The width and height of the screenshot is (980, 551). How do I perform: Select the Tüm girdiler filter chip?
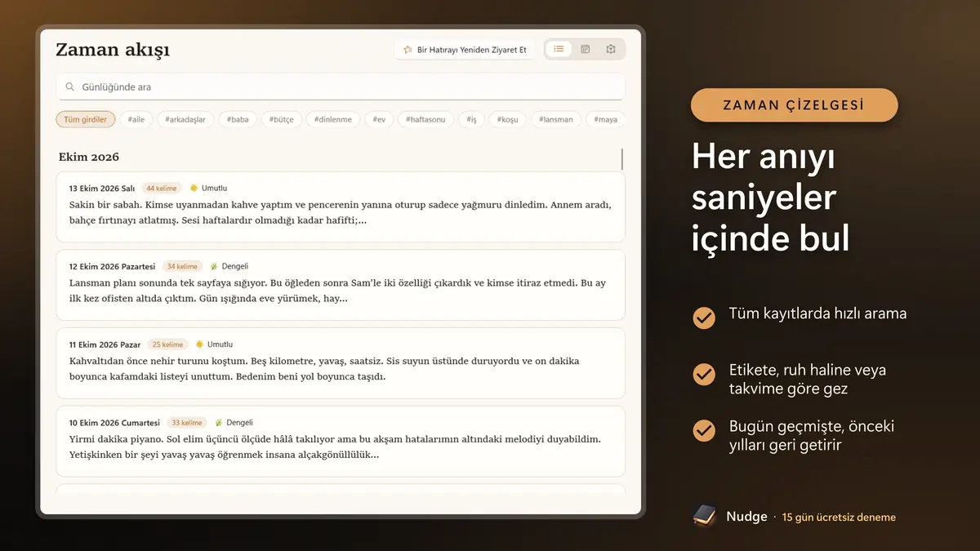(86, 119)
